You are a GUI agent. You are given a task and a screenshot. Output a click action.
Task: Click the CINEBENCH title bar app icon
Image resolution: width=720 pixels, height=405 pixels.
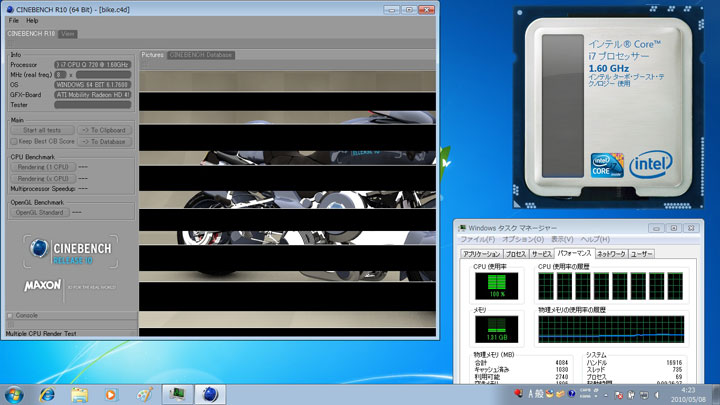click(10, 9)
